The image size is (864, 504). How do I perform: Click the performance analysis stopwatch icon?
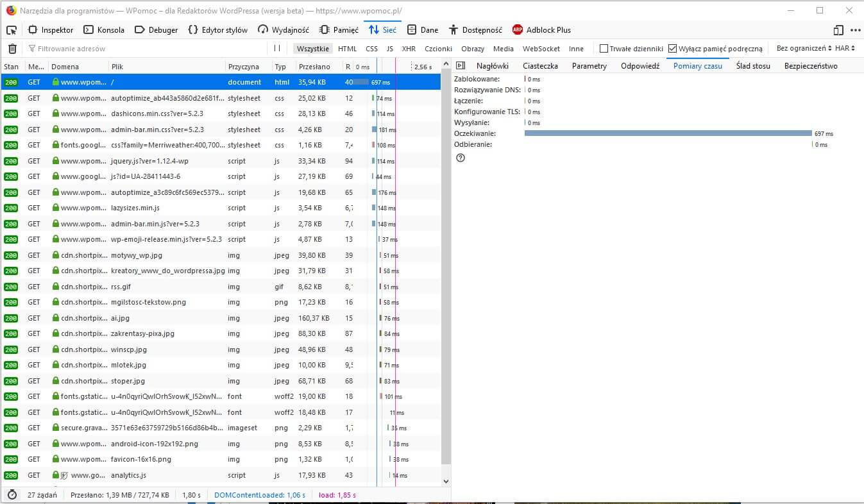pyautogui.click(x=12, y=495)
